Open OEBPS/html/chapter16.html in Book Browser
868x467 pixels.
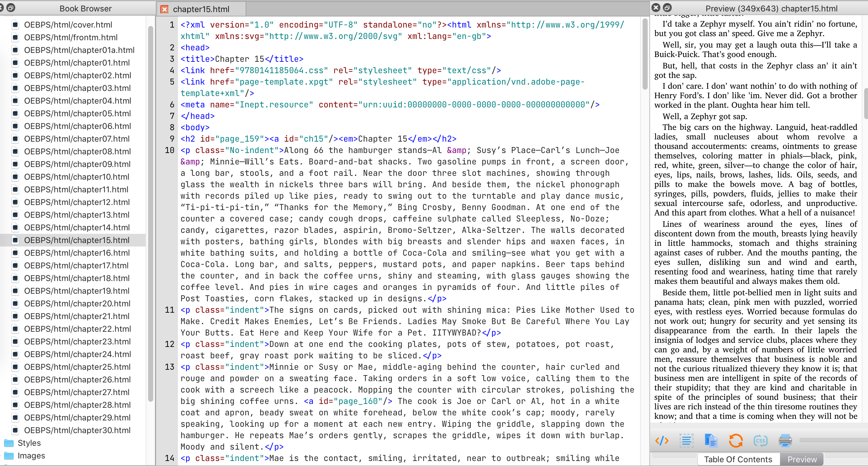click(x=77, y=253)
